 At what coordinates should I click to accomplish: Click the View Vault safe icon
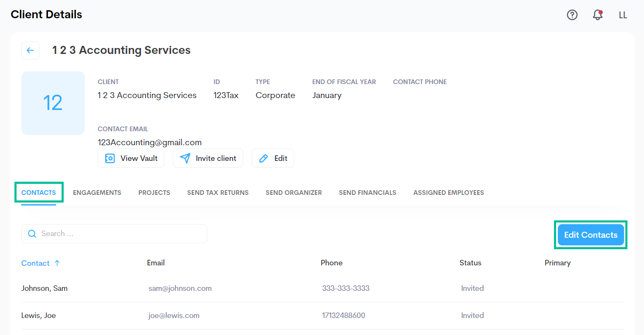click(110, 158)
